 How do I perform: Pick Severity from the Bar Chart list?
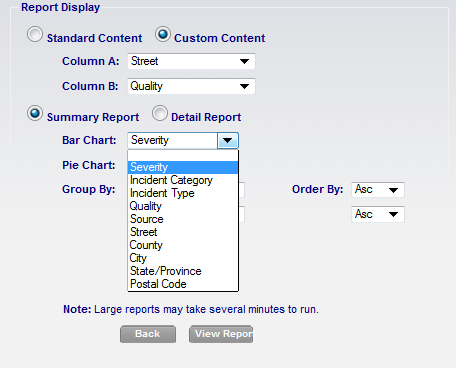click(x=183, y=167)
